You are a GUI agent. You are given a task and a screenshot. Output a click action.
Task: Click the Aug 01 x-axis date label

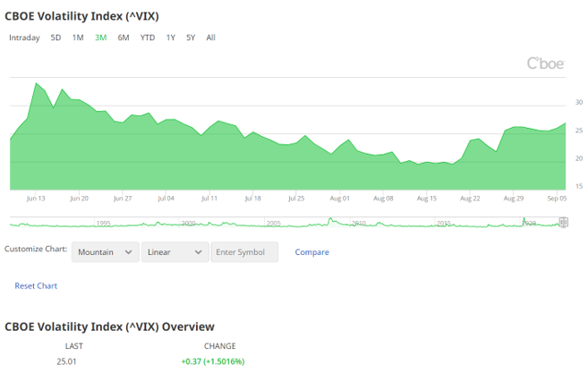tap(340, 199)
